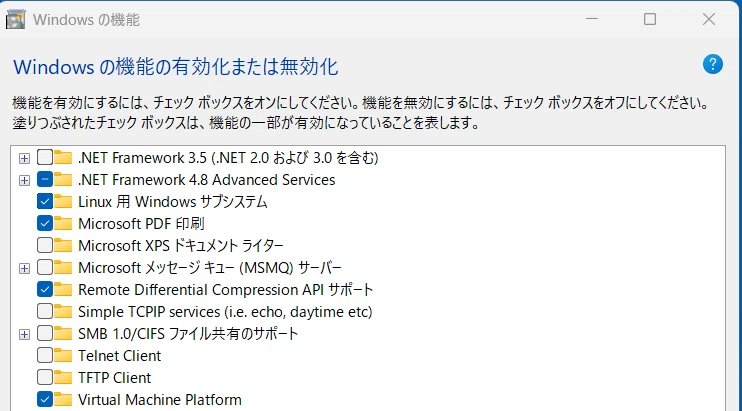
Task: Expand the .NET Framework 3.5 tree node
Action: pos(24,158)
